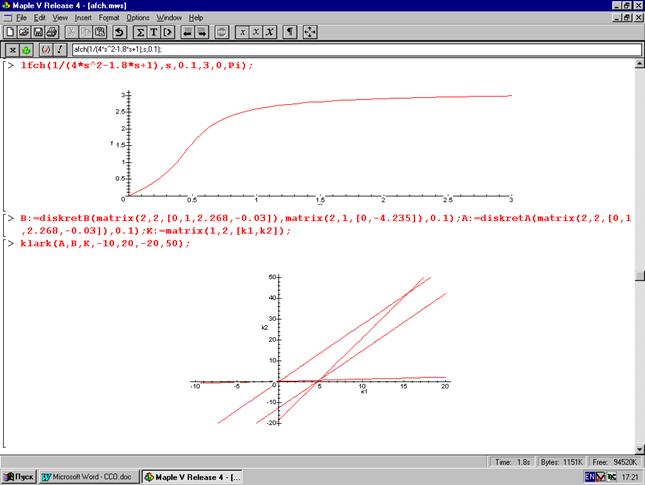Screen dimensions: 645x485
Task: Insert a Maple input using the Sigma icon
Action: click(140, 32)
